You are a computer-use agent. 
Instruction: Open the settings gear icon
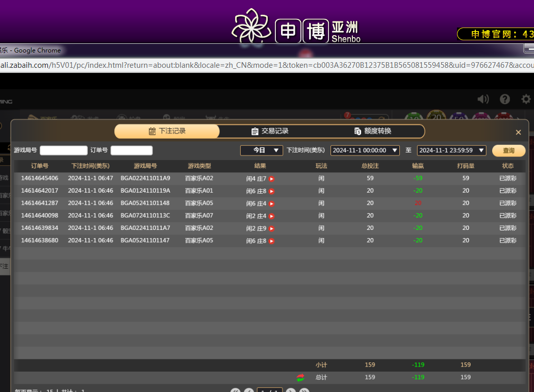click(526, 99)
